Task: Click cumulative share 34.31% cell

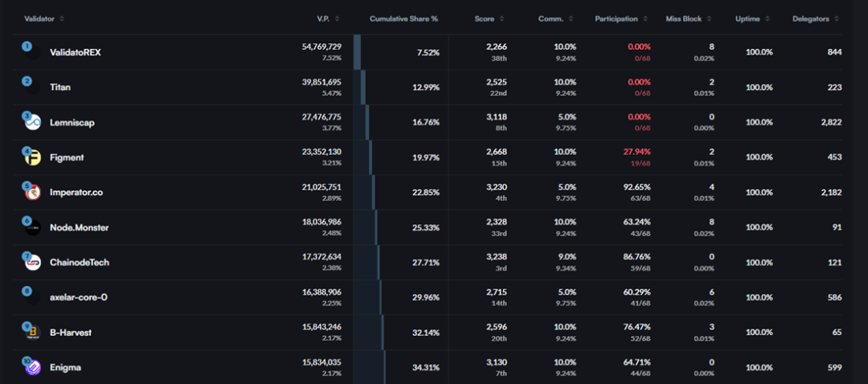Action: tap(426, 367)
